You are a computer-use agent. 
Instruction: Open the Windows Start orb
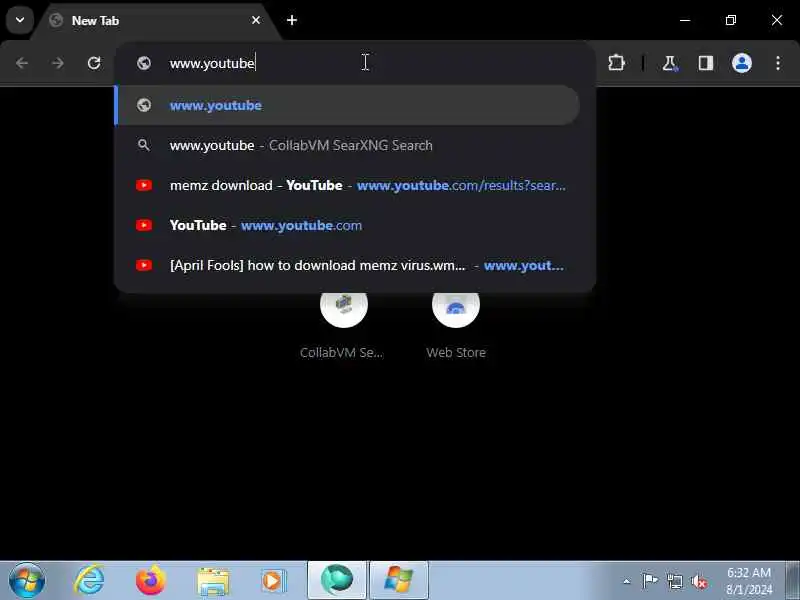[x=27, y=581]
